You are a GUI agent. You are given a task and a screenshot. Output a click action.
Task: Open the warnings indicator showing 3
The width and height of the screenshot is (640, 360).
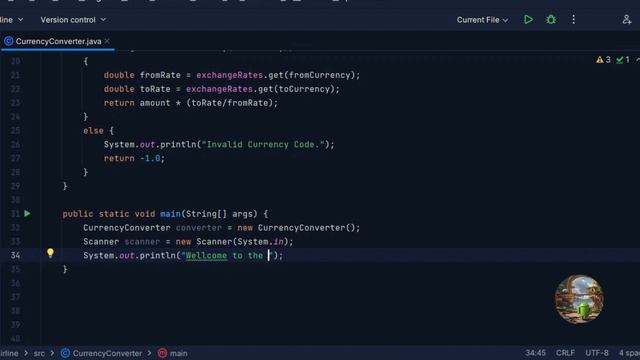tap(603, 60)
